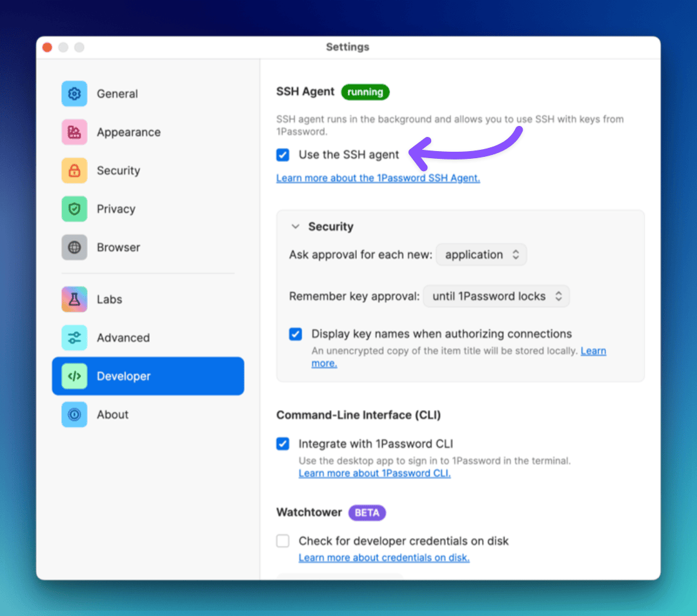Open Advanced settings via sliders icon
The width and height of the screenshot is (697, 616).
(x=74, y=337)
